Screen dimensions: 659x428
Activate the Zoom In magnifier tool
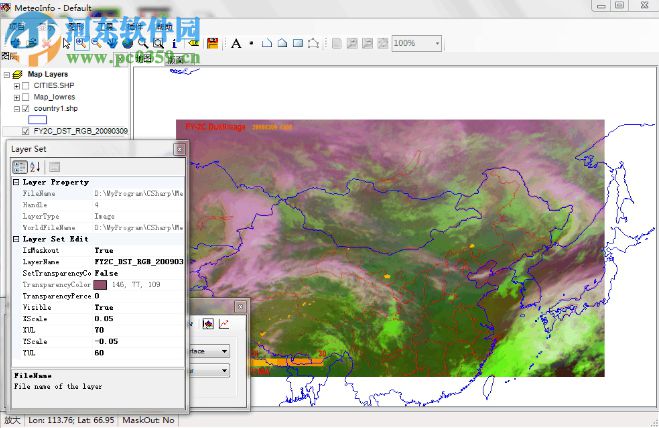82,43
